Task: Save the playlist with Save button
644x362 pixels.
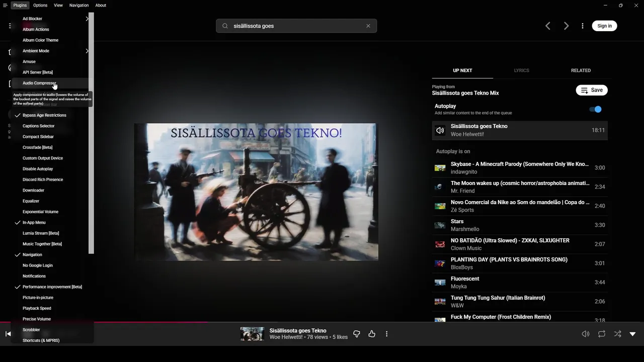Action: pyautogui.click(x=592, y=90)
